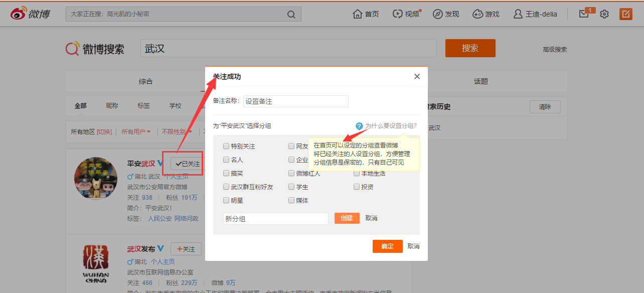Click the blue question mark help icon
Viewport: 644px width, 293px height.
[x=359, y=126]
